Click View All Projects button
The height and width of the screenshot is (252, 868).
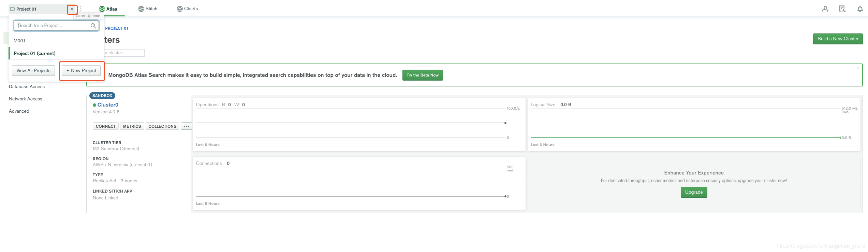coord(33,70)
